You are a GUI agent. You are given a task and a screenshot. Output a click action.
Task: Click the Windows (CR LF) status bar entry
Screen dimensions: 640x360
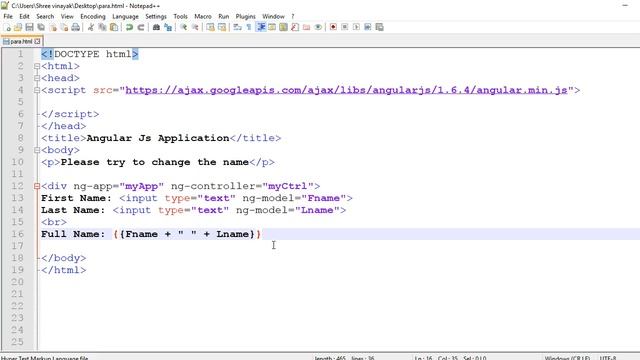click(x=567, y=358)
